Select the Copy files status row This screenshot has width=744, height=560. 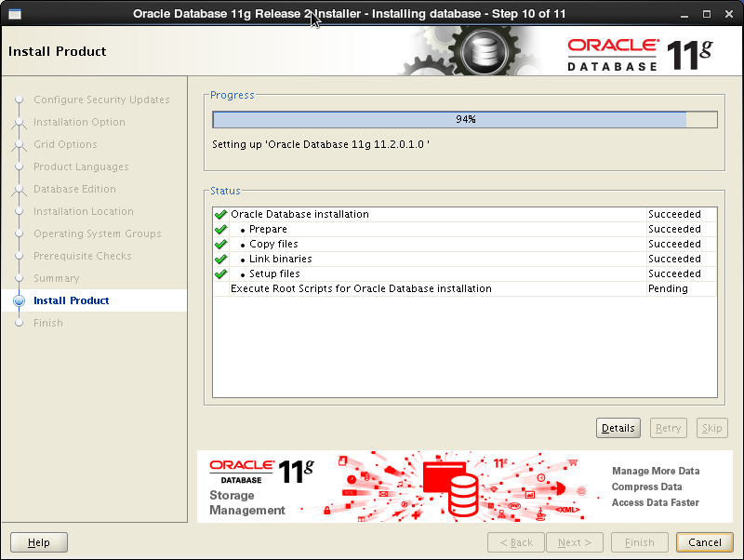pos(465,245)
